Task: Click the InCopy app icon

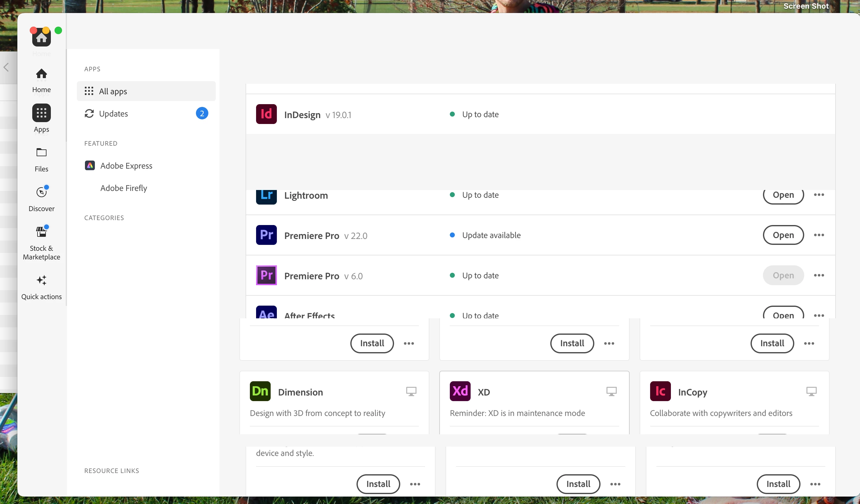Action: pos(660,391)
